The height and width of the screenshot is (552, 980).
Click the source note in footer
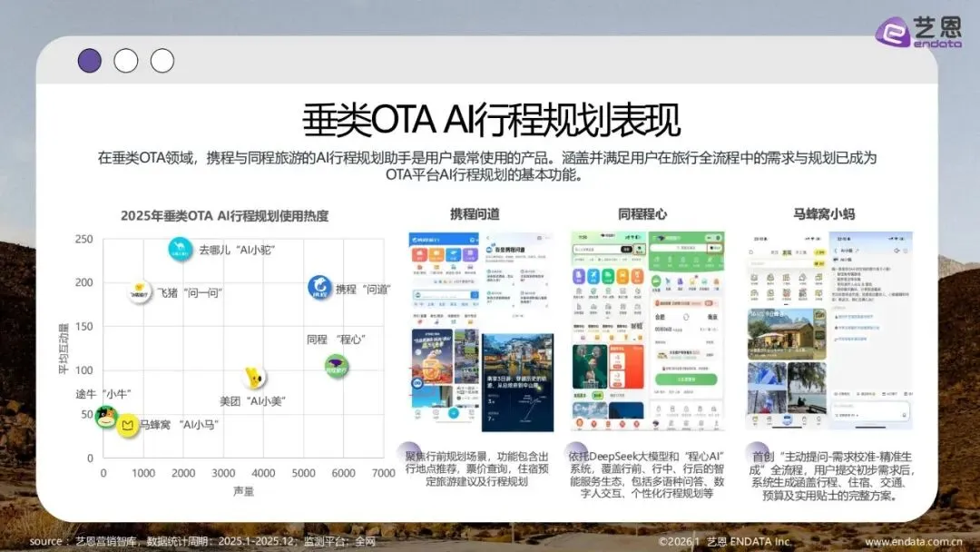[202, 541]
